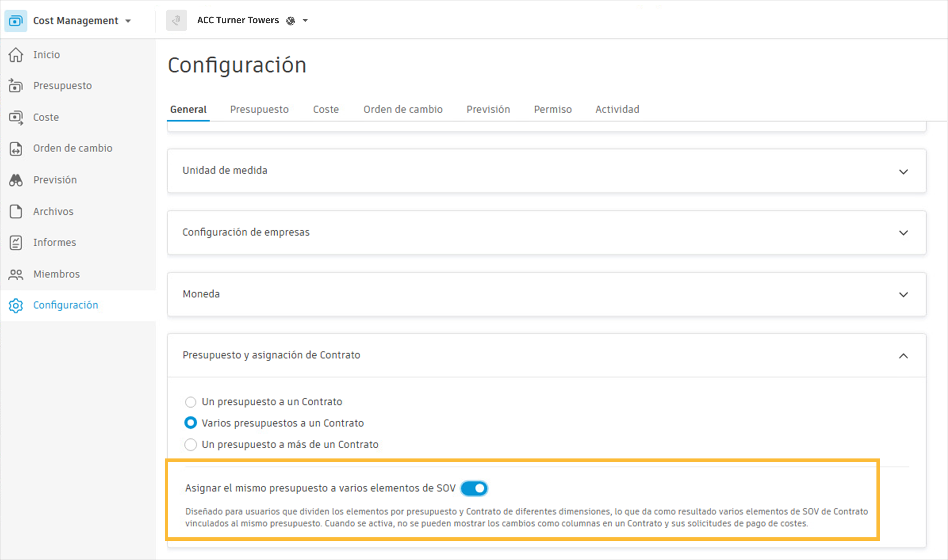Open the Archivos file icon

tap(16, 211)
